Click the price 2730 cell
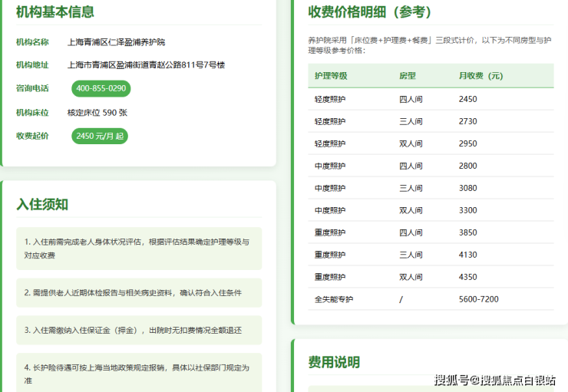Screen dimensions: 568x392 tap(468, 122)
